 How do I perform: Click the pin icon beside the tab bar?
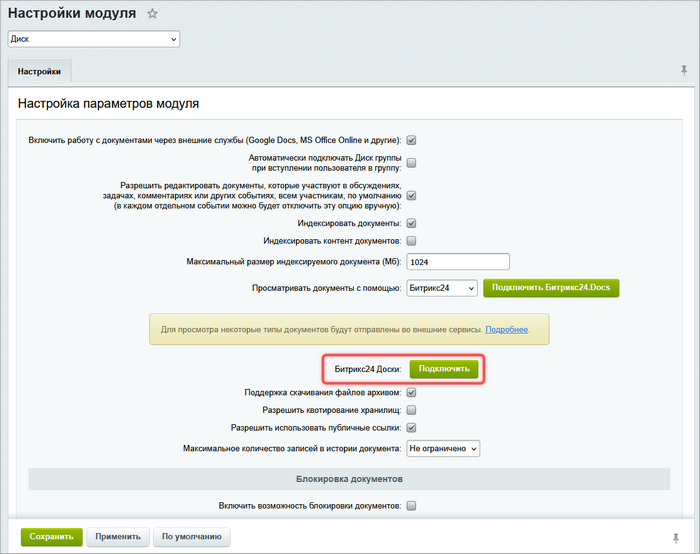(684, 71)
